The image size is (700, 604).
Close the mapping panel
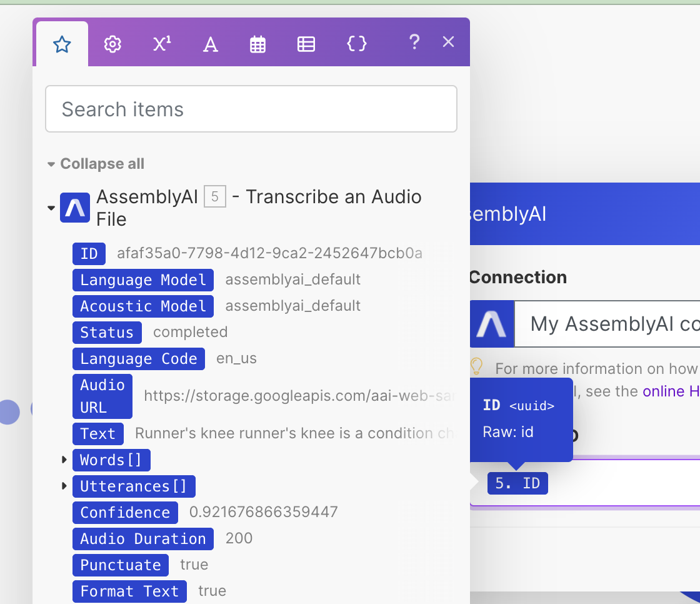pos(448,42)
